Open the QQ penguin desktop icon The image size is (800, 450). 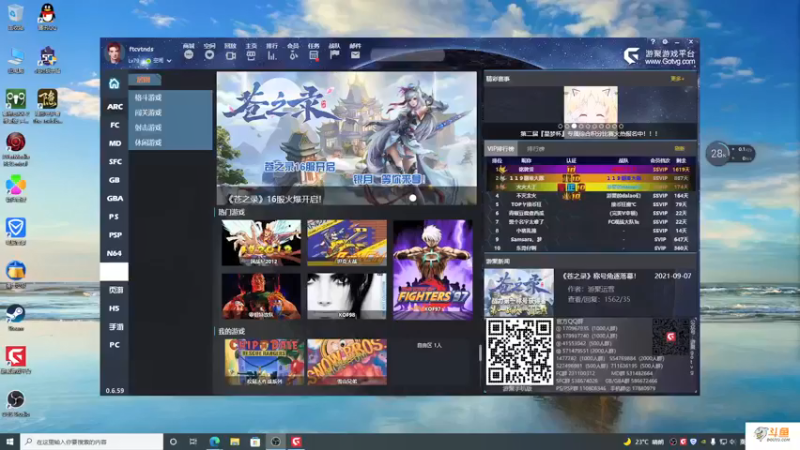point(47,17)
